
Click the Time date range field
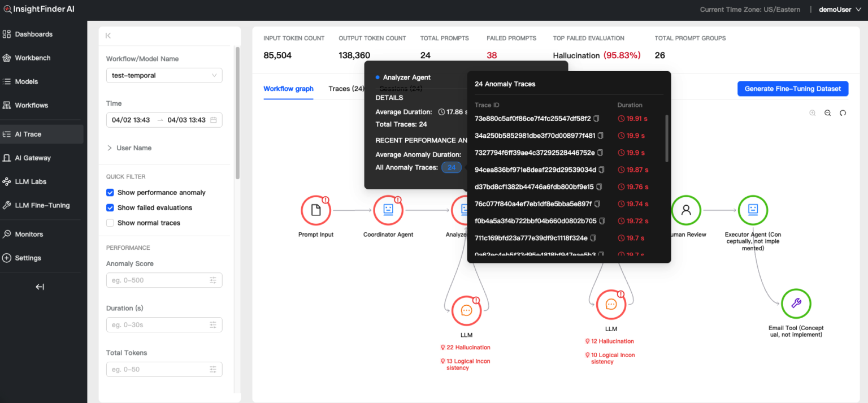tap(164, 120)
